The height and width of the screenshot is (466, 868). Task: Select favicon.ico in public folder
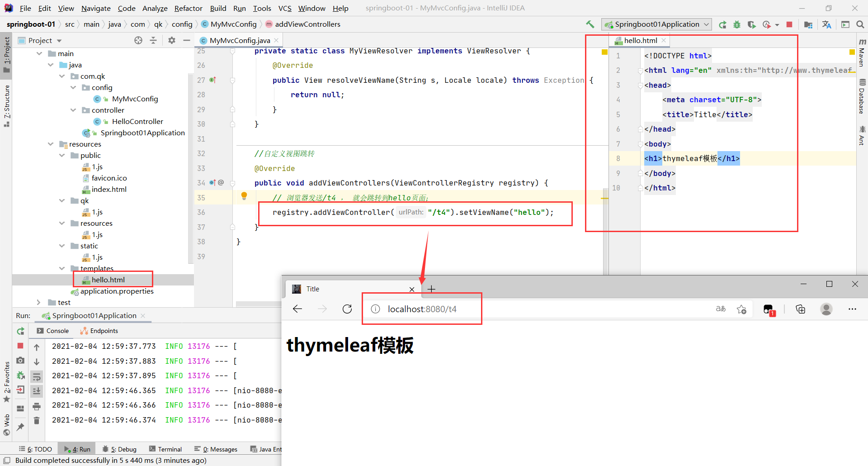[109, 178]
